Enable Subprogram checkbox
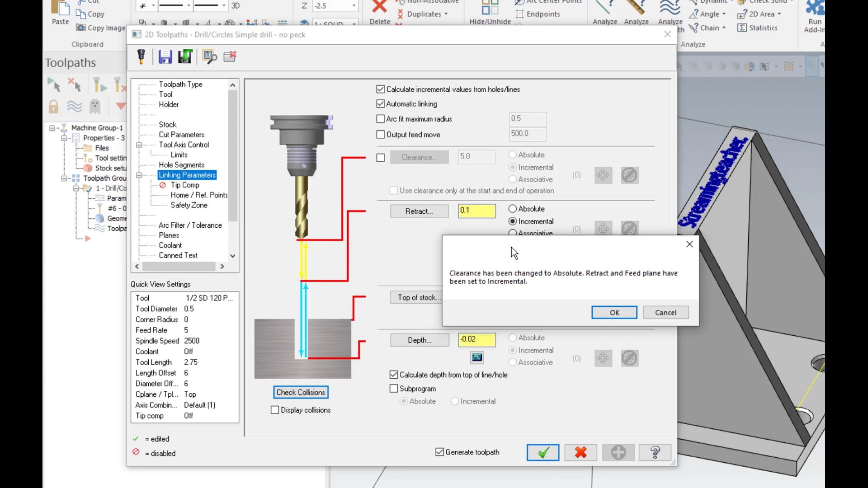Screen dimensions: 868x488 [x=394, y=389]
